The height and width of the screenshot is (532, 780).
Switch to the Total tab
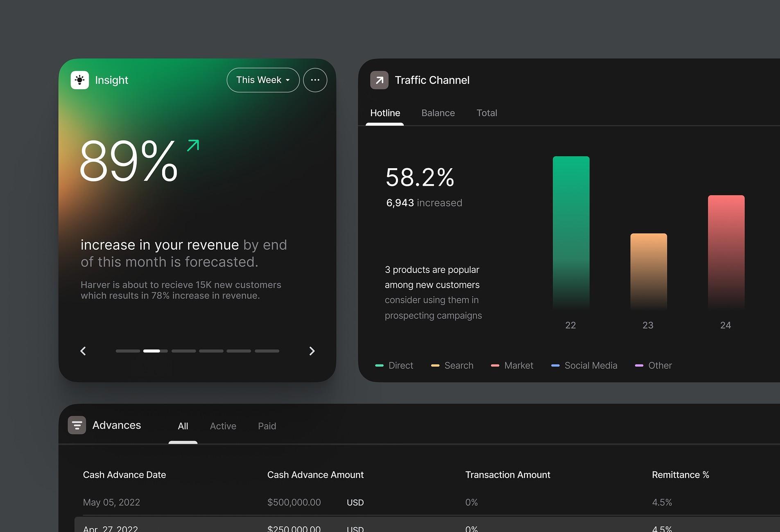487,113
